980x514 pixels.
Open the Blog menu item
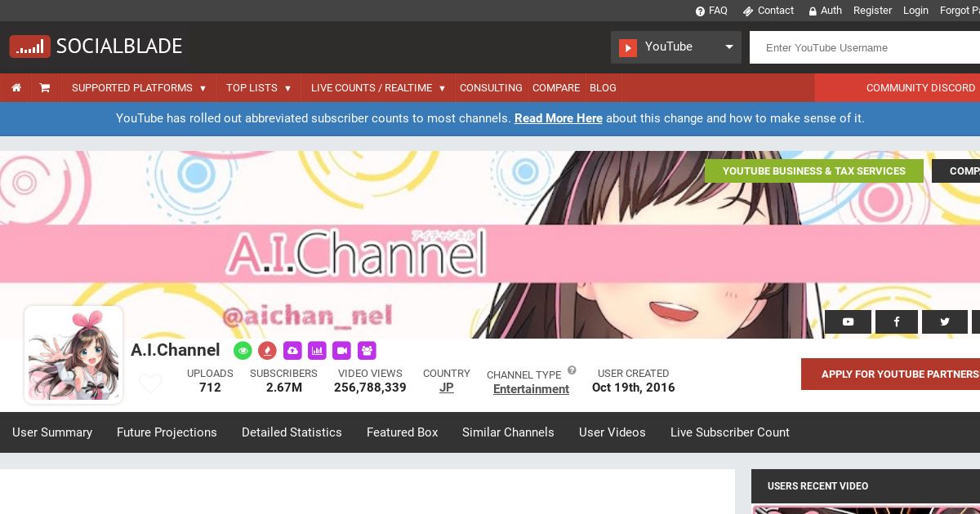point(603,87)
